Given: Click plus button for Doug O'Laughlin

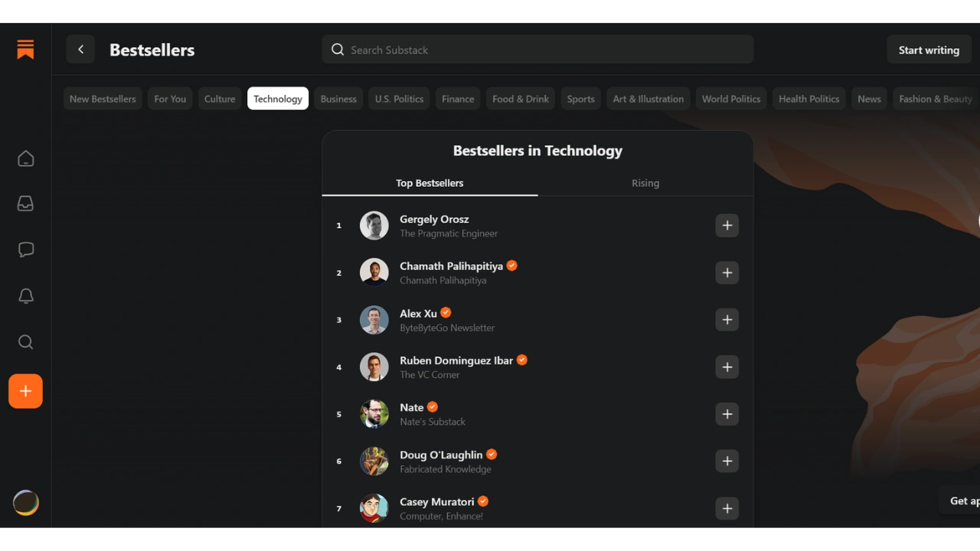Looking at the screenshot, I should click(x=727, y=461).
